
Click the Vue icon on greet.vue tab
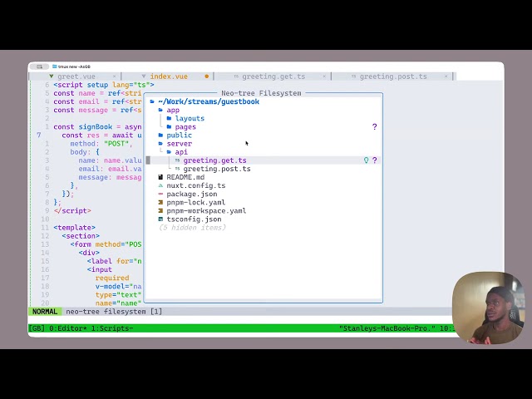52,76
